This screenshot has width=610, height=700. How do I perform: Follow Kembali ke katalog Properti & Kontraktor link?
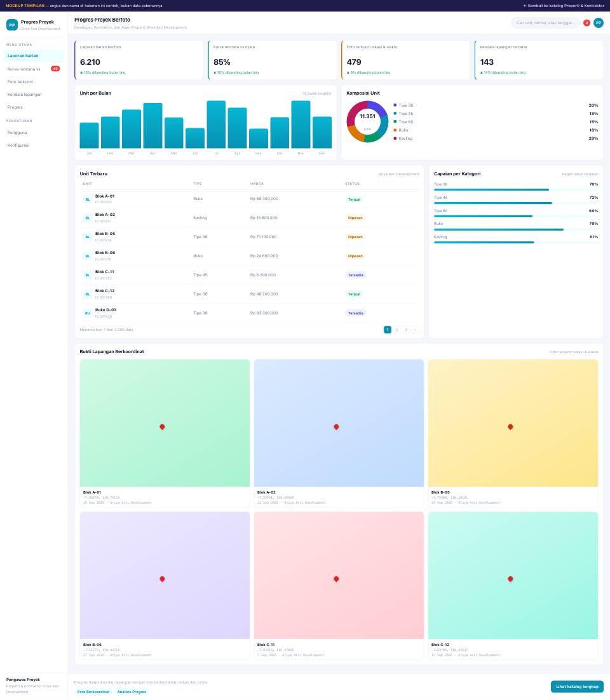[x=564, y=6]
